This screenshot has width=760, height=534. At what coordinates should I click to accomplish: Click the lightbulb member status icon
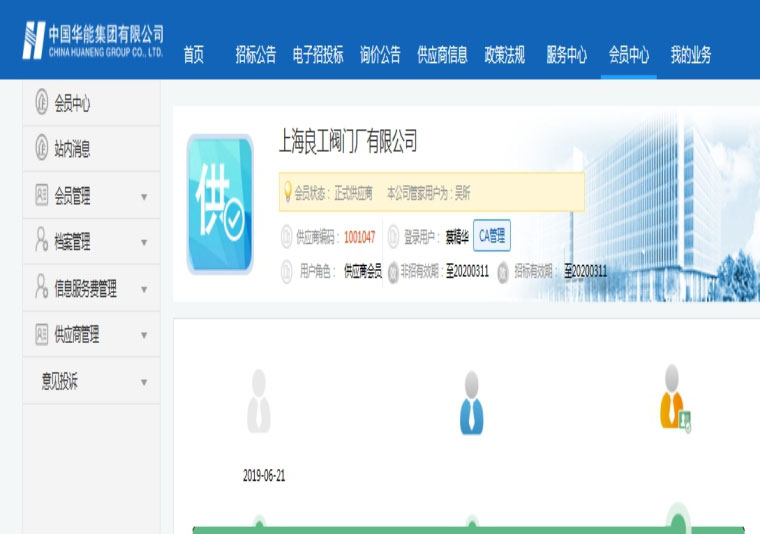tap(287, 192)
